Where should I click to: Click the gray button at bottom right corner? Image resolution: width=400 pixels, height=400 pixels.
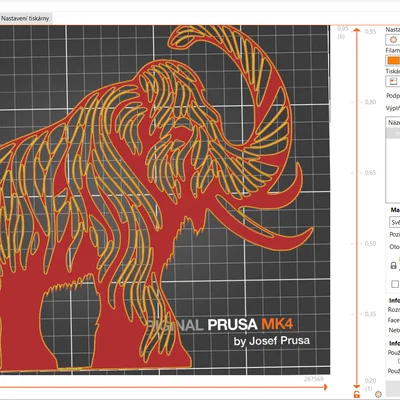coord(393,388)
